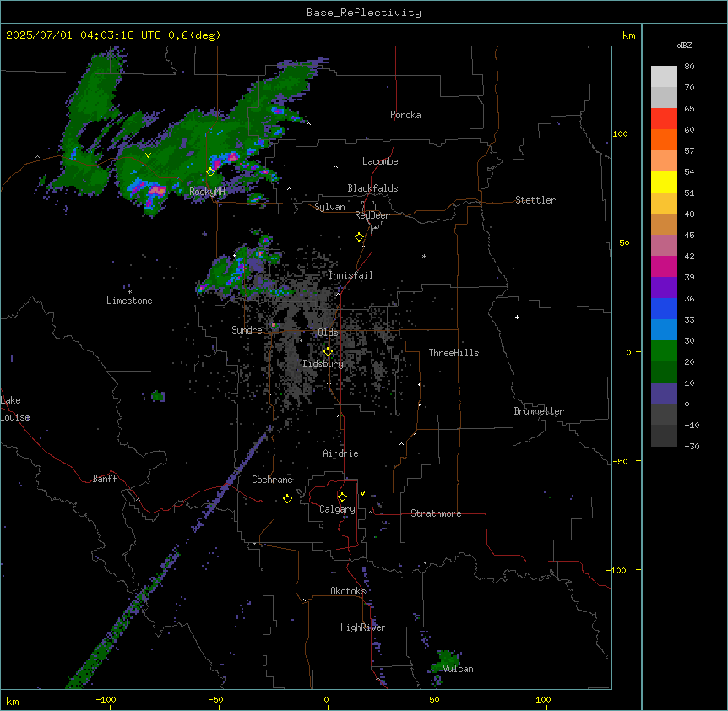The width and height of the screenshot is (728, 711).
Task: Click the slate blue swatch between 10 and 0
Action: [664, 393]
